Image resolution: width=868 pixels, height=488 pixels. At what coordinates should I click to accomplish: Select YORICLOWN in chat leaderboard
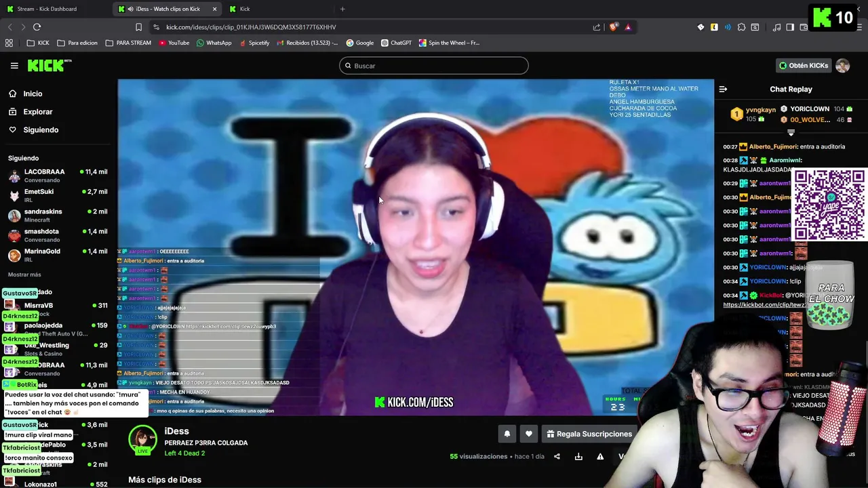(810, 109)
